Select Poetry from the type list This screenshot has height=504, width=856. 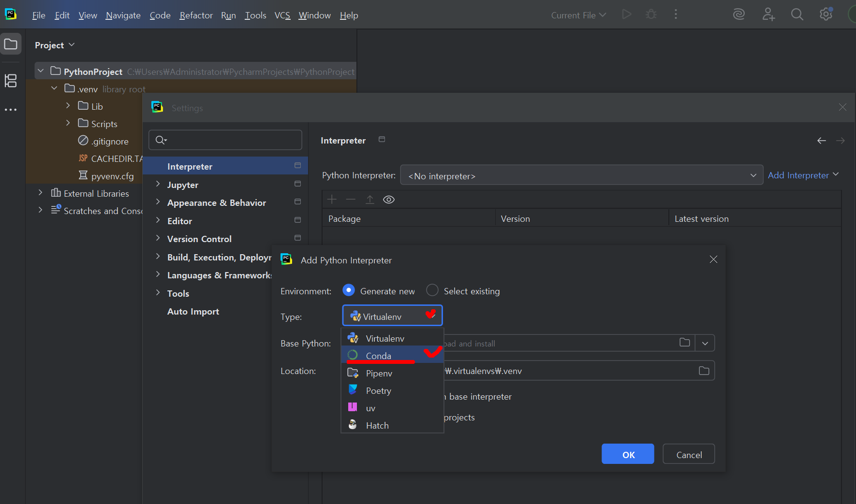[392, 390]
